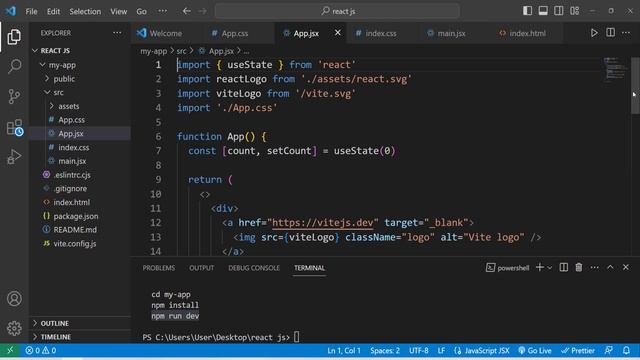The height and width of the screenshot is (360, 640).
Task: Open the Extensions view
Action: pos(15,127)
